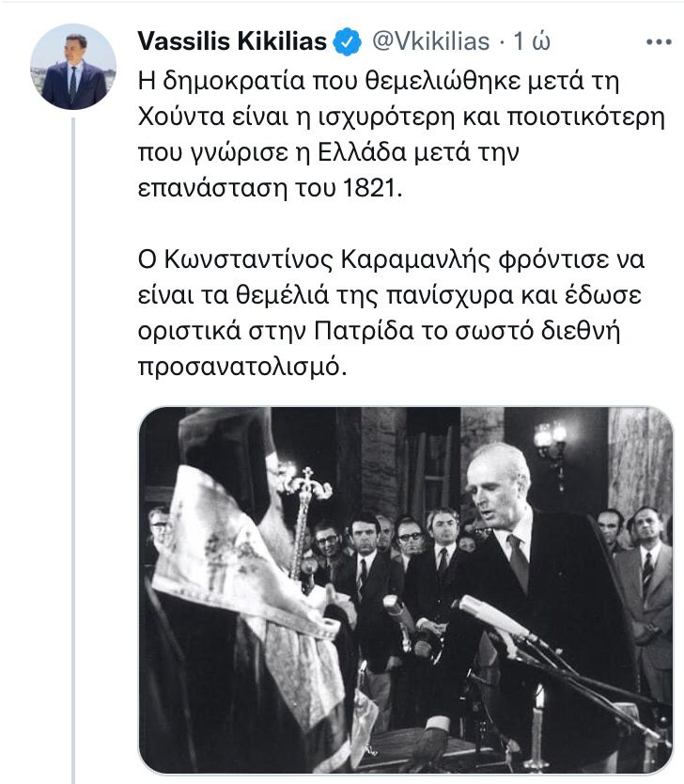
Task: Click the microphone in the photo
Action: (x=497, y=619)
